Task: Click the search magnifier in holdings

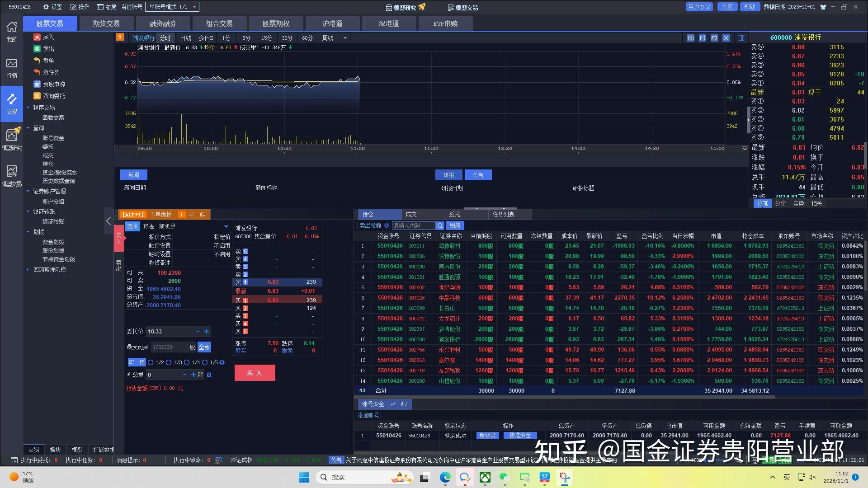Action: 439,225
